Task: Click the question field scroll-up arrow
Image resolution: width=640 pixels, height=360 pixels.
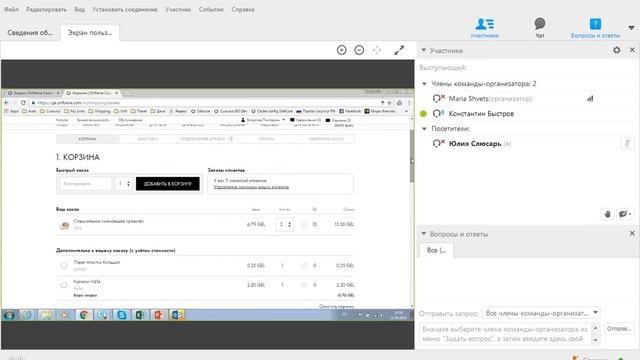Action: point(596,328)
